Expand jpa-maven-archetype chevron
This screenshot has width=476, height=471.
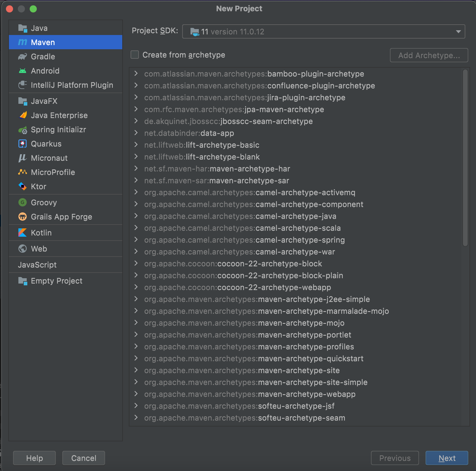[x=136, y=109]
